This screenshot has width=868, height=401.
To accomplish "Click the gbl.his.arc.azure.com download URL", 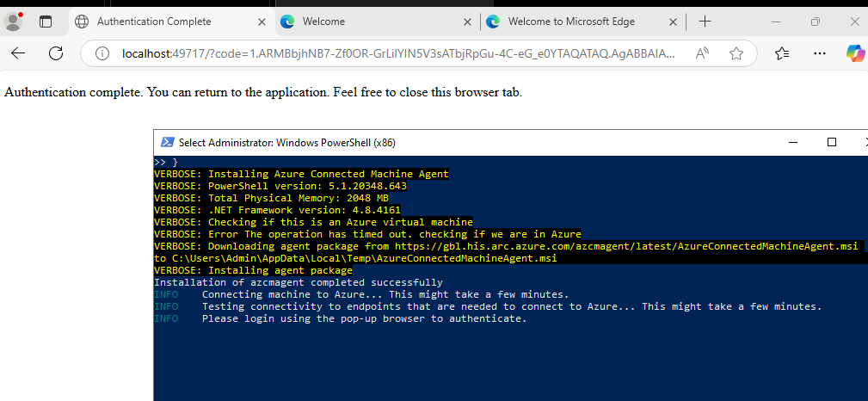I will click(x=626, y=246).
